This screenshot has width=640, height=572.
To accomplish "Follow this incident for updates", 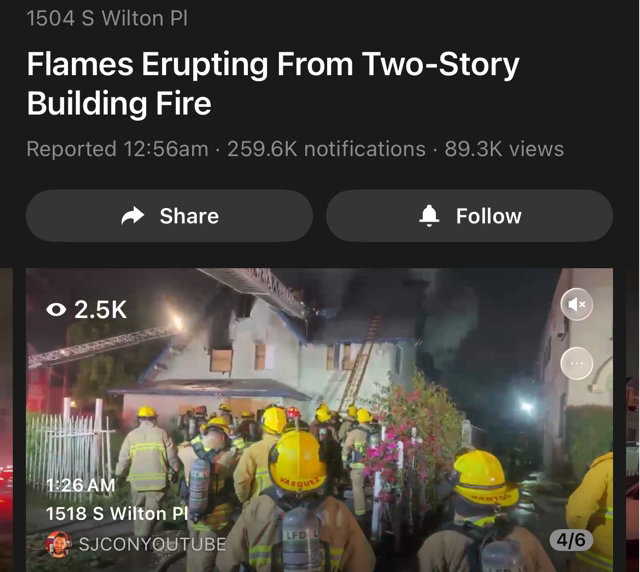I will (469, 216).
